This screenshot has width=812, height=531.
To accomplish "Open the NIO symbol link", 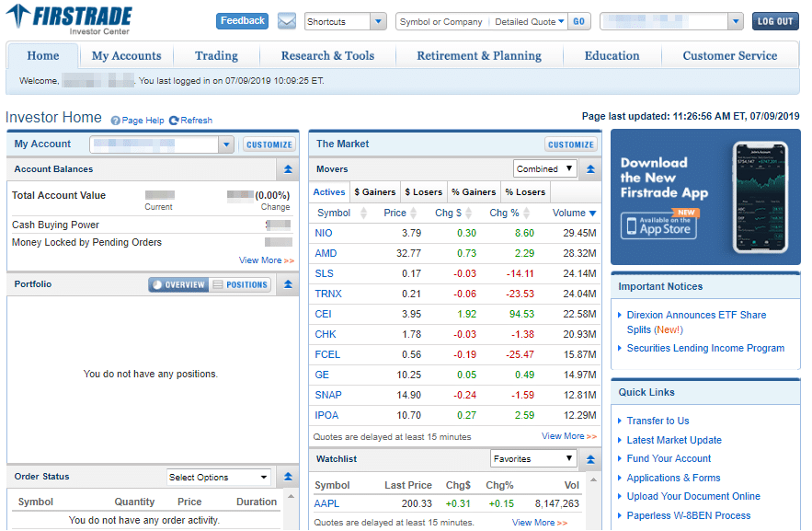I will coord(324,233).
